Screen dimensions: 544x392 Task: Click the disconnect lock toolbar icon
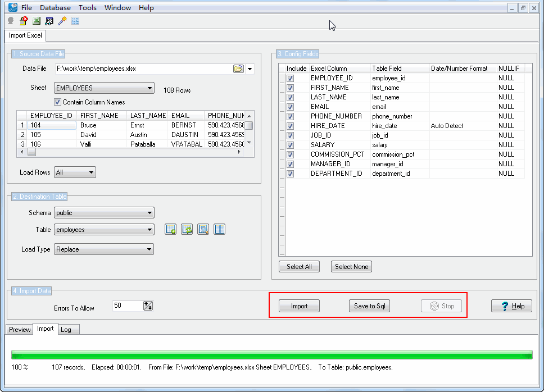[x=24, y=21]
